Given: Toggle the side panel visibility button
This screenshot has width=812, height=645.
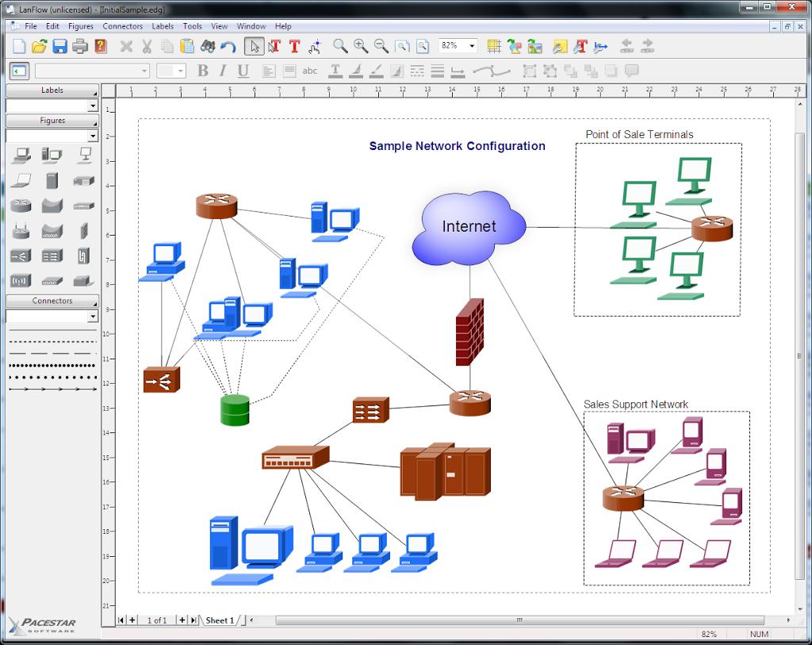Looking at the screenshot, I should pos(19,71).
